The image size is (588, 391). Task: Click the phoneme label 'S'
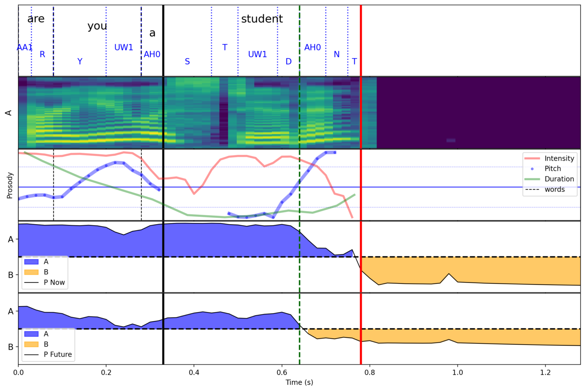[187, 62]
